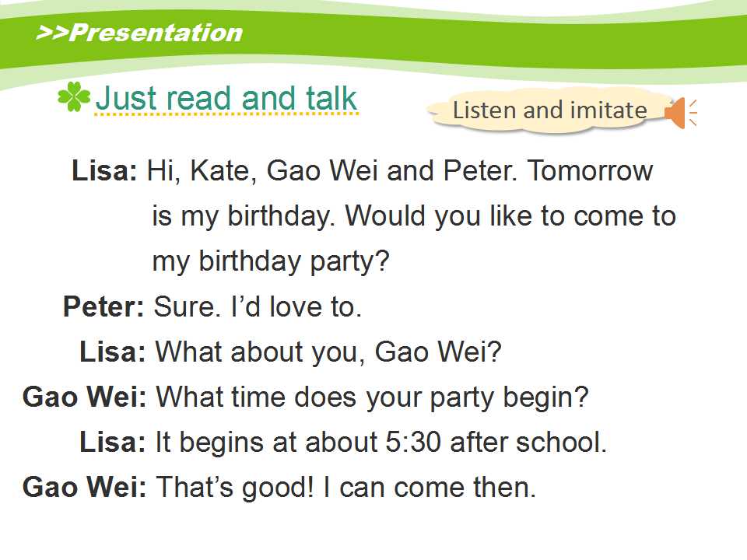Screen dimensions: 747x560
Task: Click the first 'Lisa:' speaker label
Action: (104, 170)
